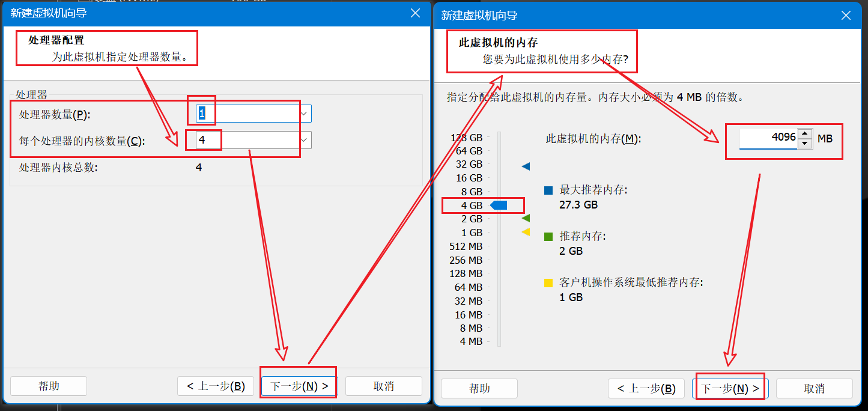
Task: Select 16 MB on the memory scale
Action: coord(469,315)
